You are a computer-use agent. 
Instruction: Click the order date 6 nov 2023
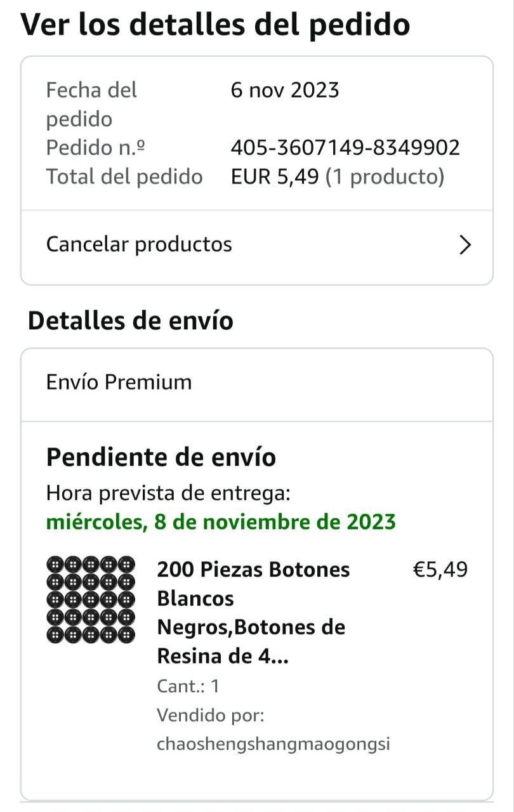coord(285,90)
